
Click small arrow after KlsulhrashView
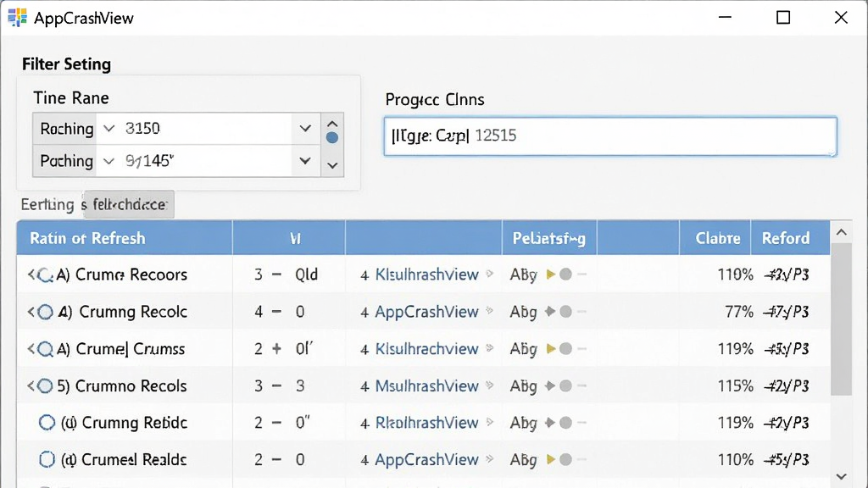click(489, 274)
